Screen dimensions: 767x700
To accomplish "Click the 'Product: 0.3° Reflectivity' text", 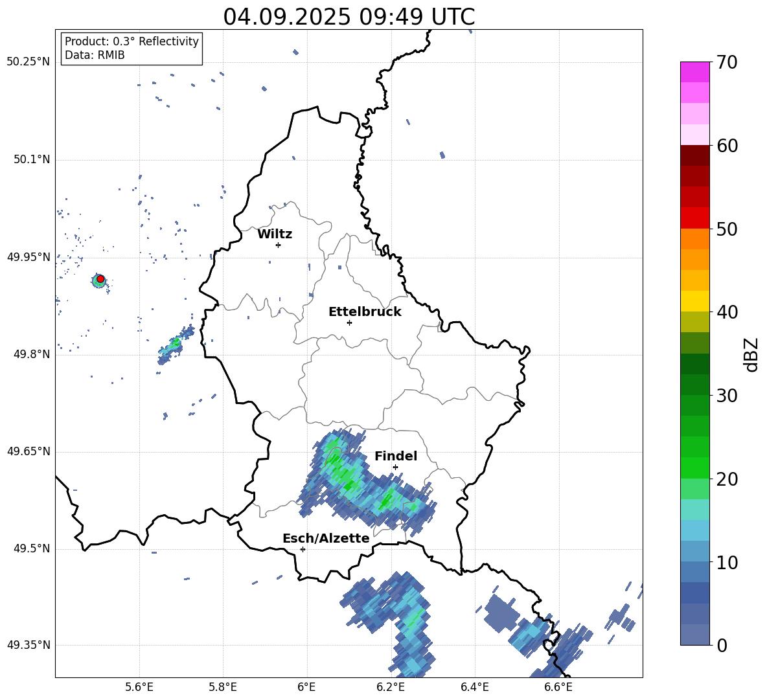I will (132, 41).
